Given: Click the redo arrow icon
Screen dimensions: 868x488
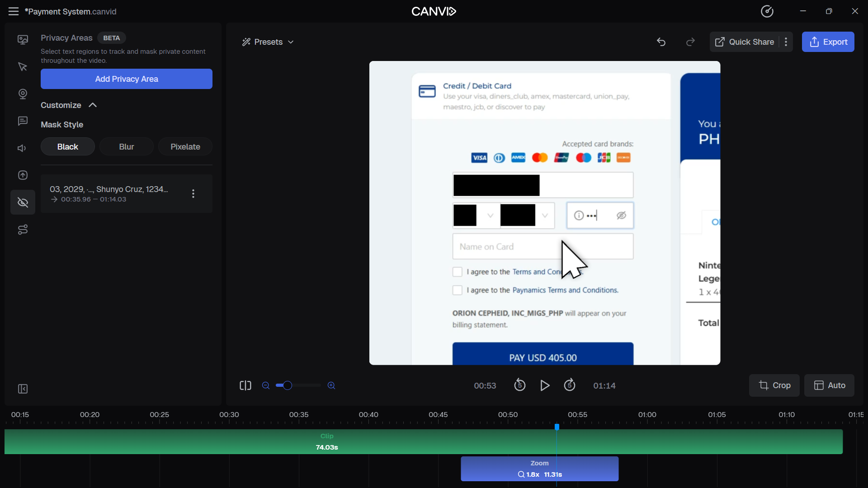Looking at the screenshot, I should (x=690, y=42).
